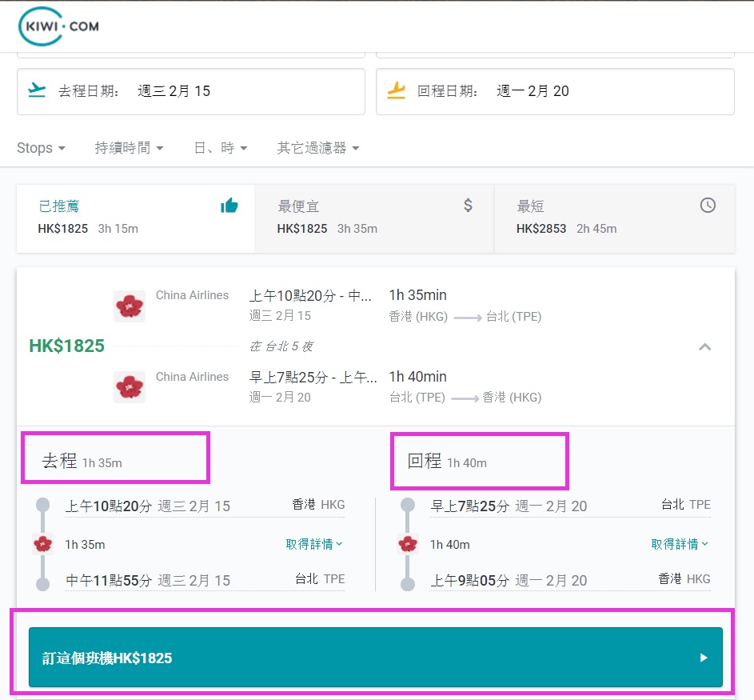The height and width of the screenshot is (700, 754).
Task: Click the clock icon on shortest tab
Action: (x=708, y=206)
